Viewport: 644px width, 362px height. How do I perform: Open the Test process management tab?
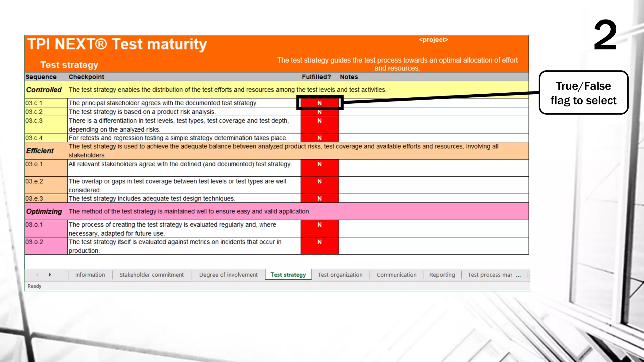coord(489,275)
